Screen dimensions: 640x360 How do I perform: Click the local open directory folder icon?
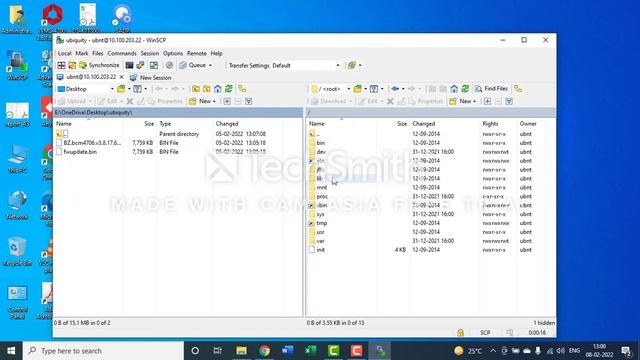121,89
